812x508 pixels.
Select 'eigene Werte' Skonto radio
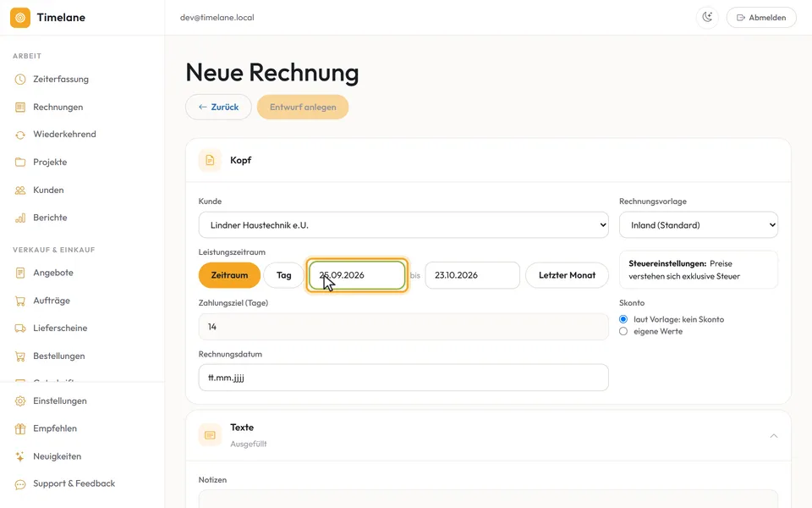(x=623, y=331)
